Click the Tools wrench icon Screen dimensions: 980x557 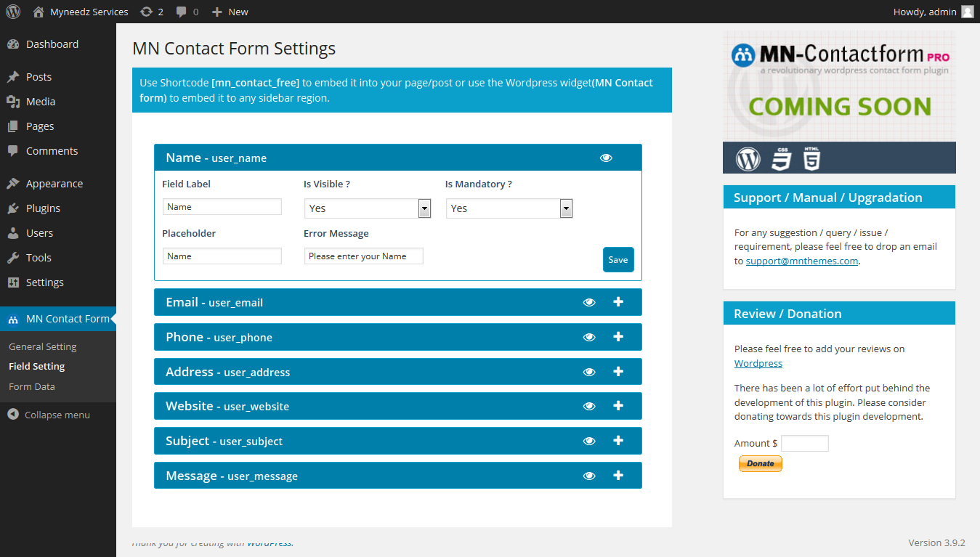coord(13,258)
